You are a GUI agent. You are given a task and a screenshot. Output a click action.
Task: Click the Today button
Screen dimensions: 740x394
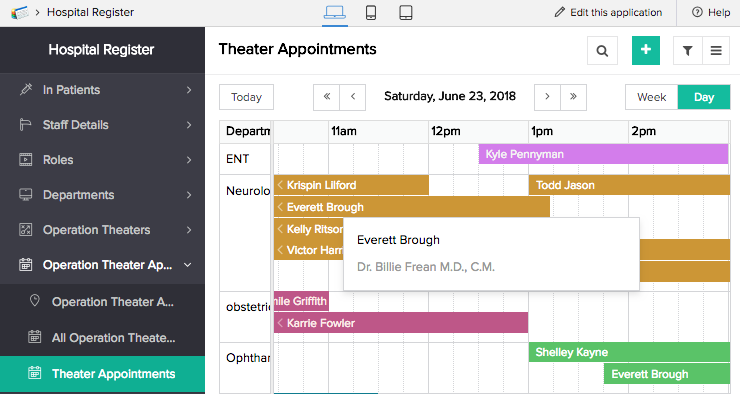[x=246, y=97]
